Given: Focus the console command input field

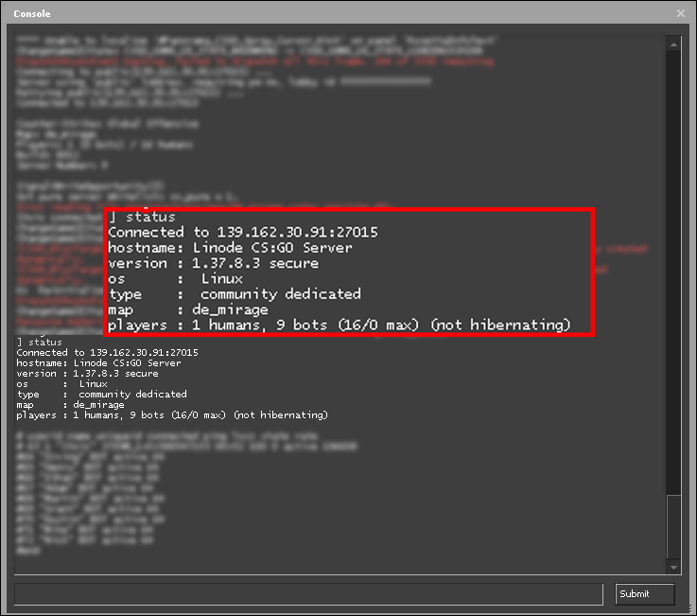Looking at the screenshot, I should [308, 593].
